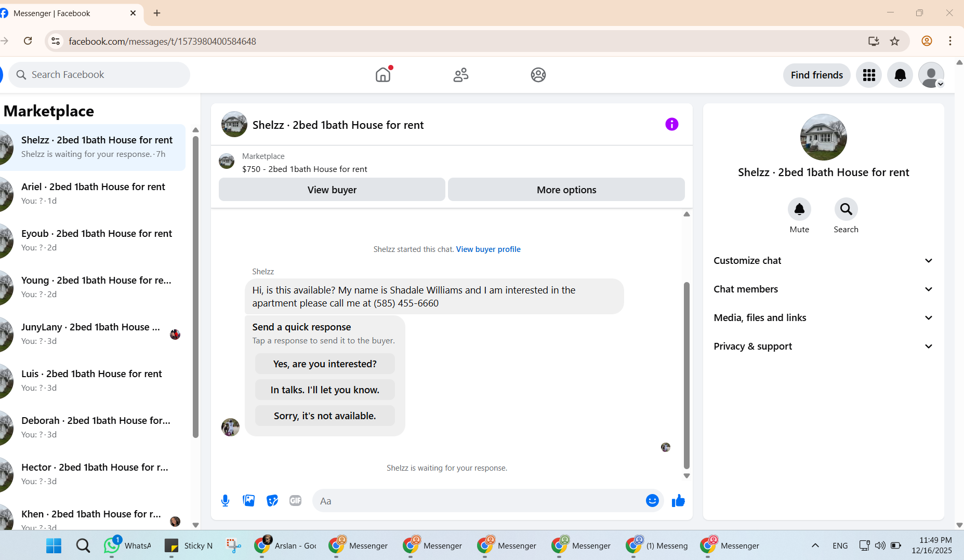Image resolution: width=964 pixels, height=560 pixels.
Task: Send a voice clip with microphone icon
Action: point(226,501)
